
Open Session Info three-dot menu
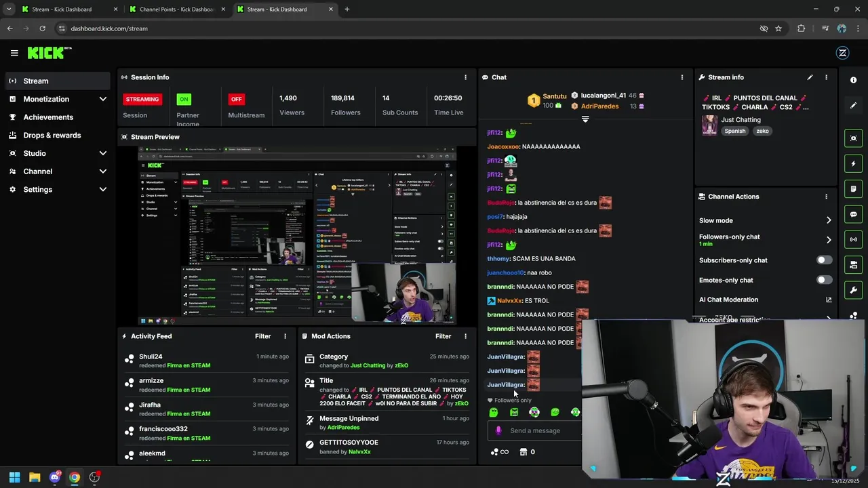tap(465, 77)
